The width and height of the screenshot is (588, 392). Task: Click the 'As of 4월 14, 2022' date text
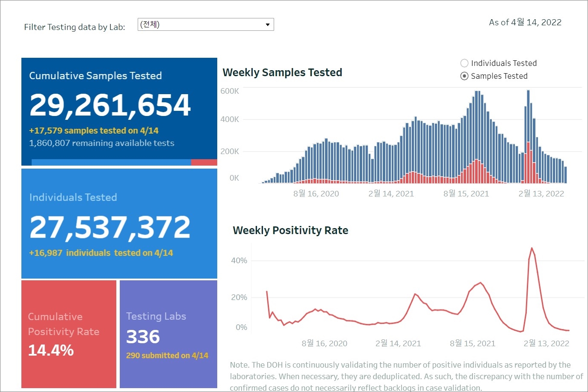tap(525, 22)
